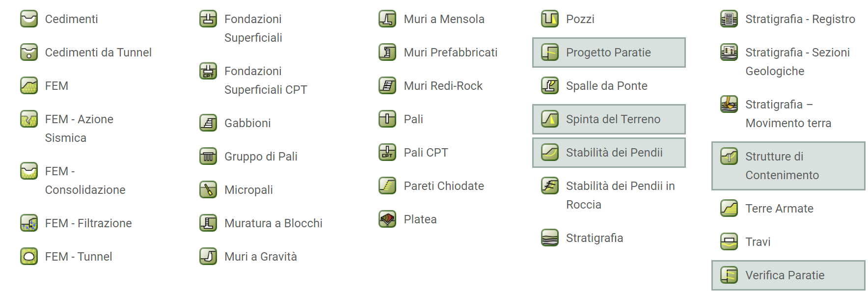
Task: Select the Gabbioni icon
Action: pos(208,123)
